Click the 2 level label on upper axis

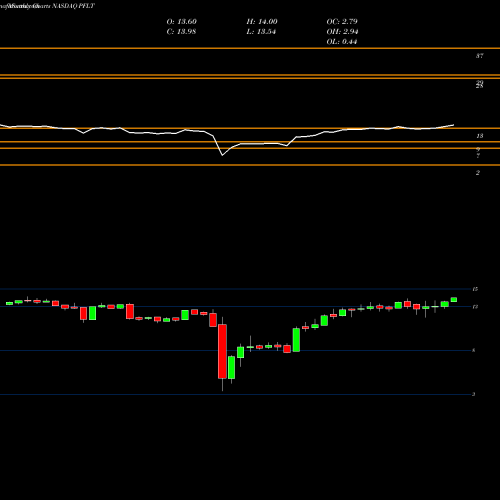point(478,173)
